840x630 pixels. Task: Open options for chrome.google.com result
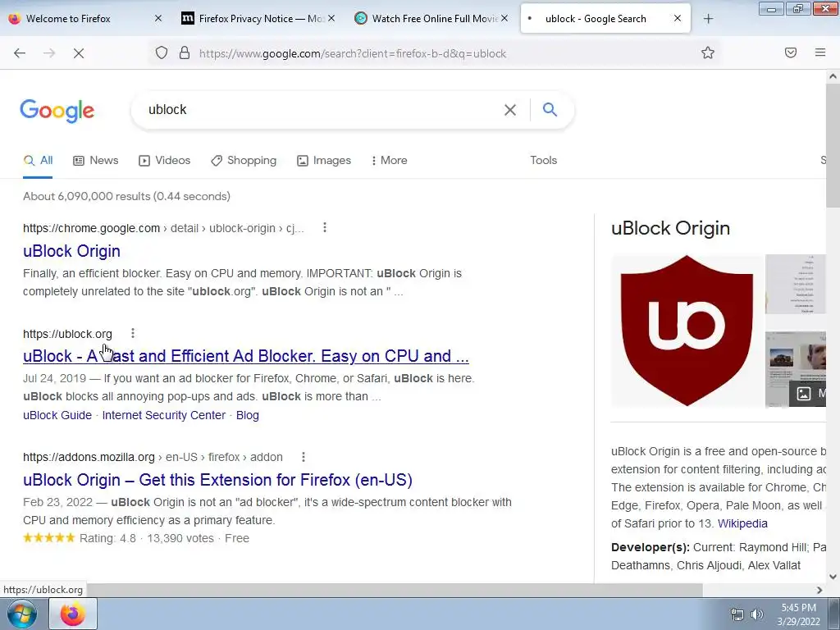pyautogui.click(x=325, y=228)
